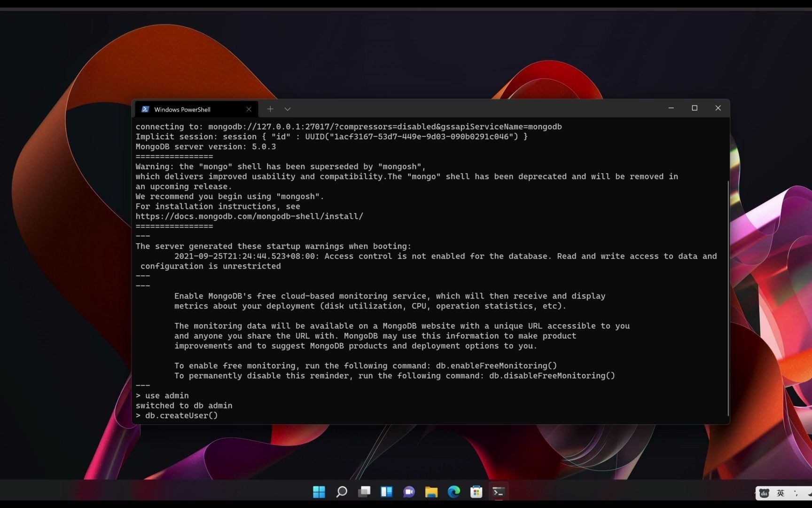Click db.disableFreeMonitoring() command text
This screenshot has width=812, height=508.
552,376
